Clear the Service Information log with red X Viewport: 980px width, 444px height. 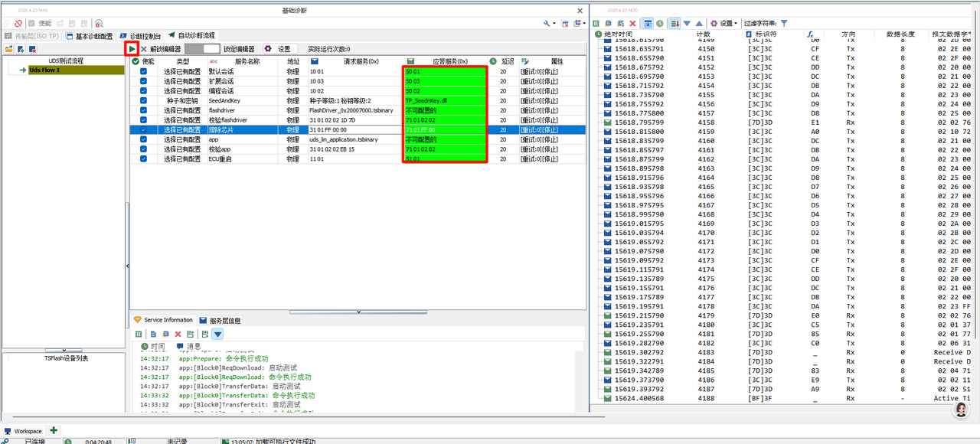click(x=178, y=334)
